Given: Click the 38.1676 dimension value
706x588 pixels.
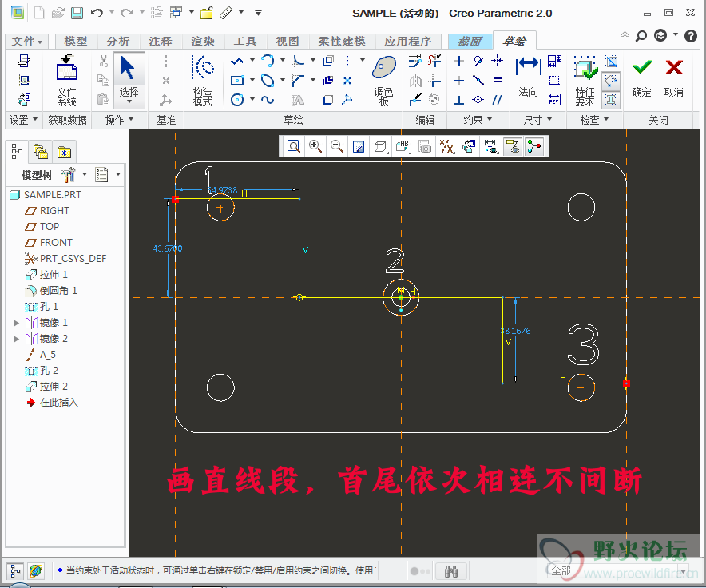Looking at the screenshot, I should tap(516, 331).
